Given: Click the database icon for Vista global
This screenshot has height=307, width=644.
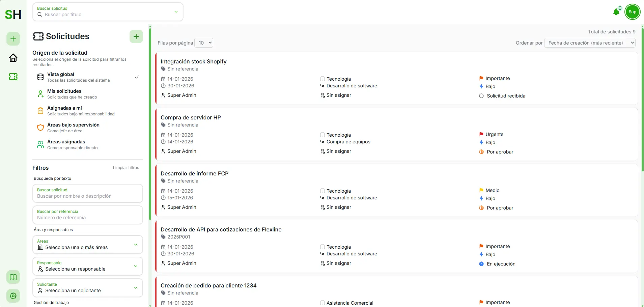Looking at the screenshot, I should tap(40, 77).
